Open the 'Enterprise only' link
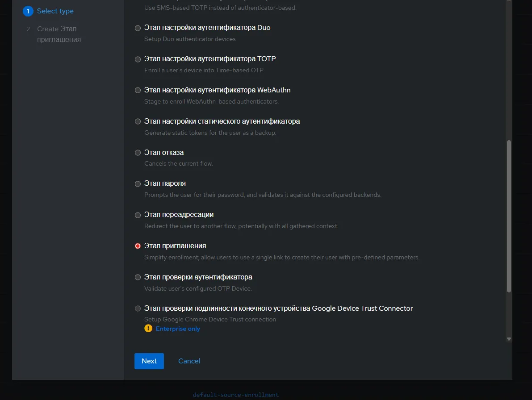This screenshot has height=400, width=532. click(x=178, y=328)
